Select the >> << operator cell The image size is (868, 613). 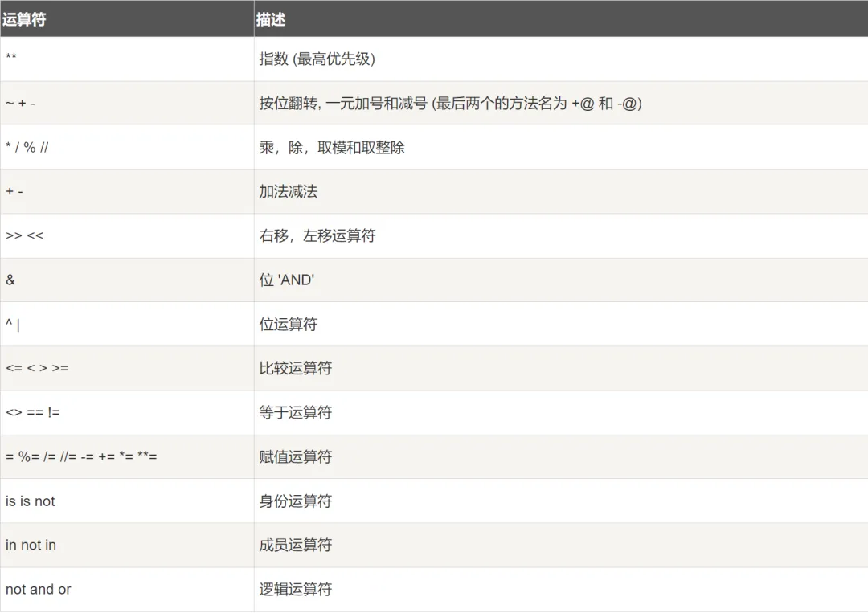(127, 235)
